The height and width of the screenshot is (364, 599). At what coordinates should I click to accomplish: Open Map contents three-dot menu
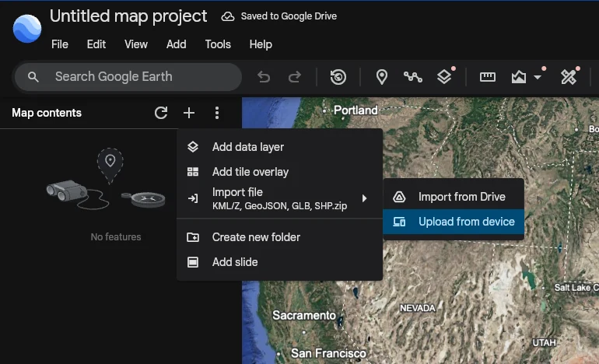click(216, 113)
